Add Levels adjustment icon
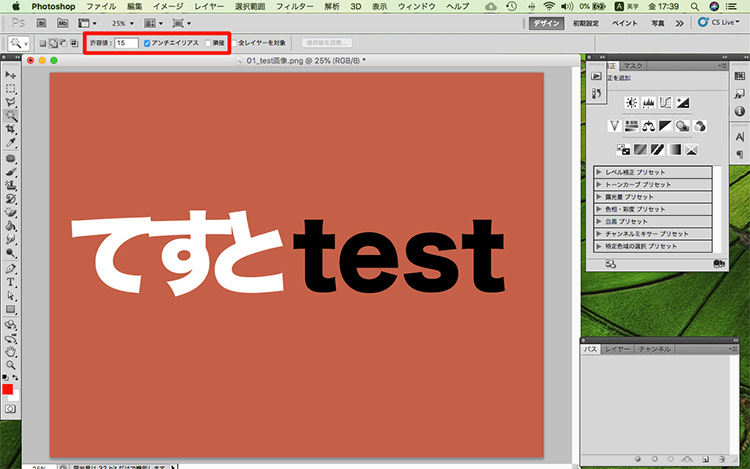The width and height of the screenshot is (750, 469). click(x=649, y=102)
